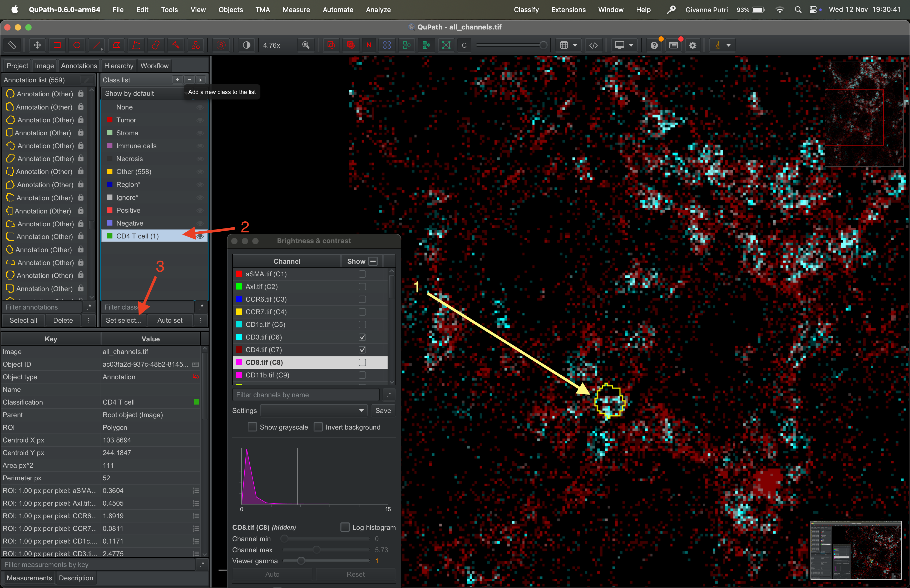Open the script editor code icon
Image resolution: width=910 pixels, height=588 pixels.
pos(593,45)
